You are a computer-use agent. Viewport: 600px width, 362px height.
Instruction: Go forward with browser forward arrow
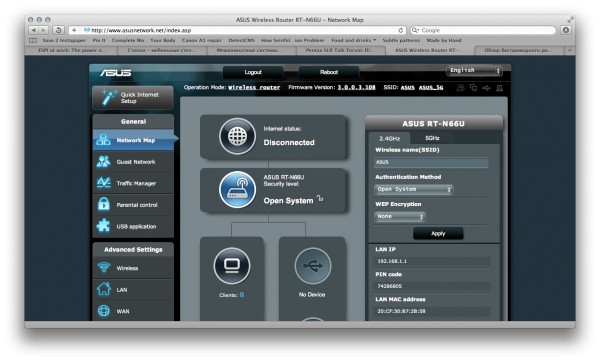click(44, 30)
